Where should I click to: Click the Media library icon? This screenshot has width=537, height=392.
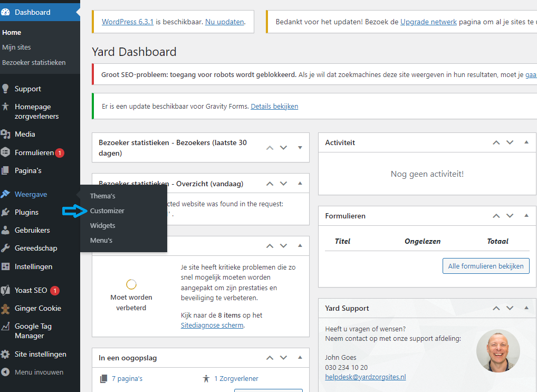5,134
